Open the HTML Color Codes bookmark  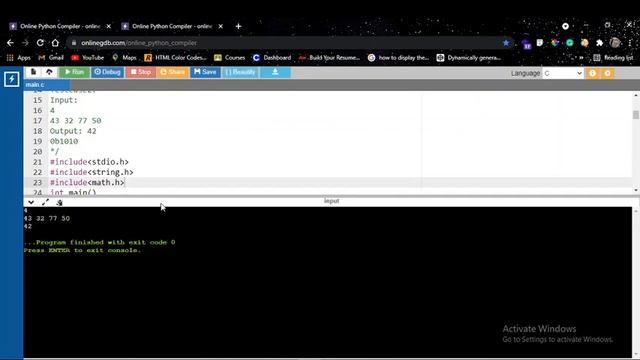pos(176,58)
